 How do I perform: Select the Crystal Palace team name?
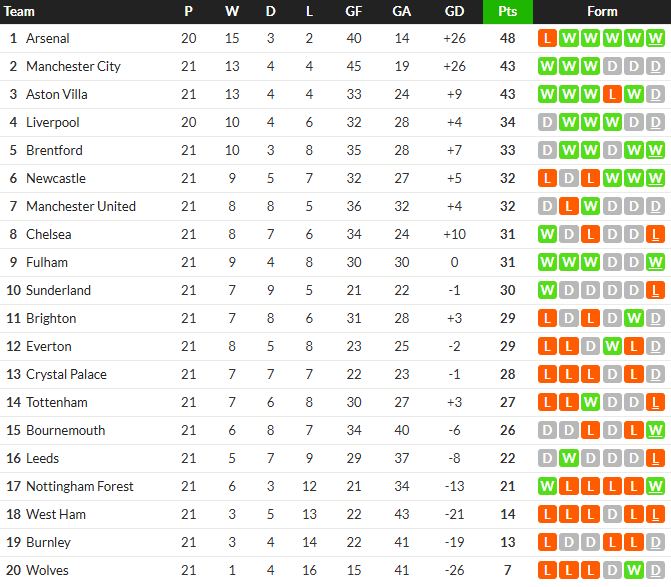tap(66, 374)
